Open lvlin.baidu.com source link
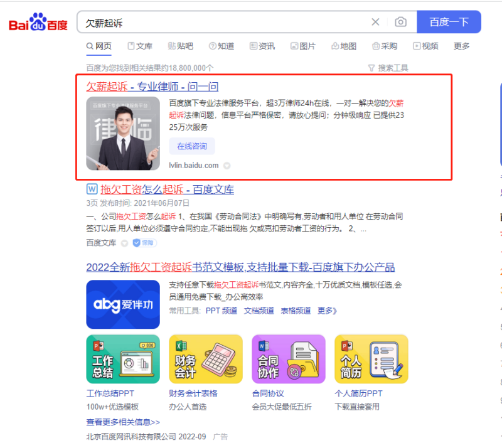This screenshot has width=502, height=448. pos(194,166)
